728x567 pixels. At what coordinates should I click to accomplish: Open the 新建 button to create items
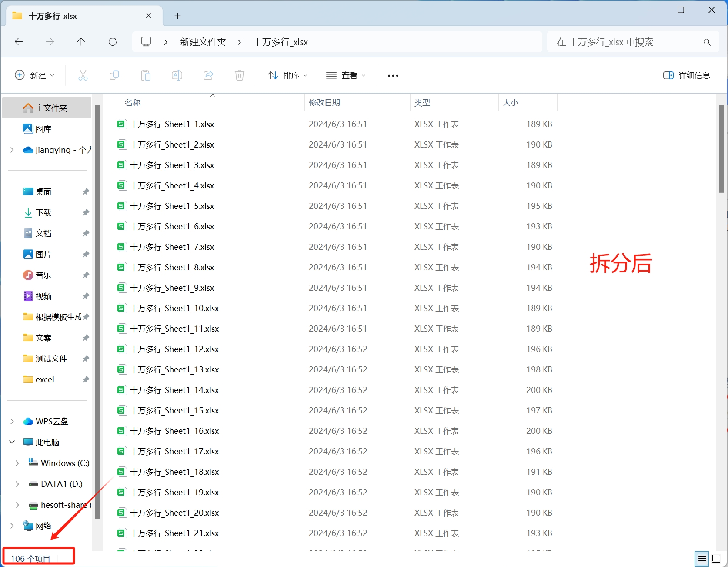coord(35,75)
